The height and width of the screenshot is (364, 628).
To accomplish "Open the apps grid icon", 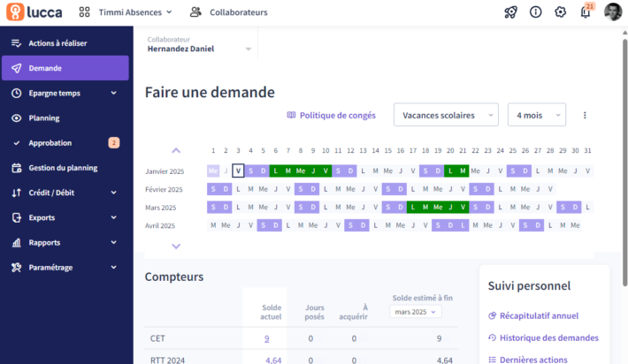I will (x=84, y=12).
